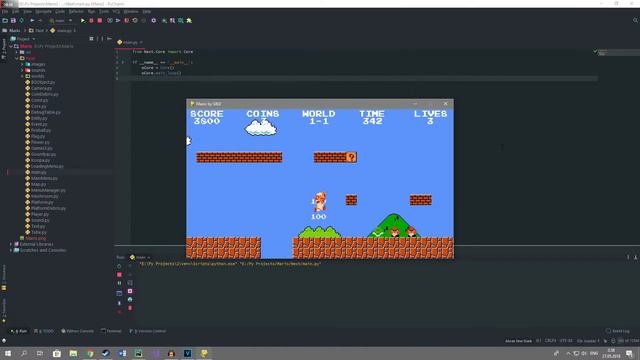Close the main.py editor tab
The width and height of the screenshot is (640, 360).
[x=141, y=42]
